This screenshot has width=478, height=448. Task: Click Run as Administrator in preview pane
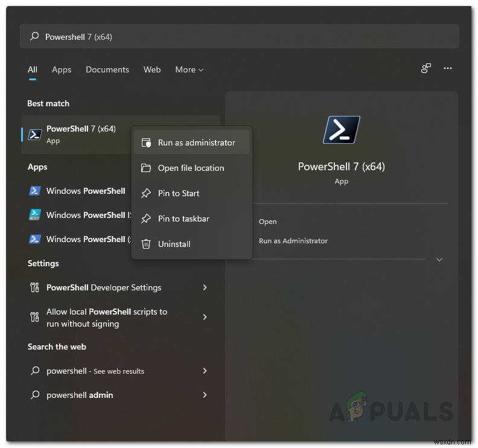pos(293,241)
